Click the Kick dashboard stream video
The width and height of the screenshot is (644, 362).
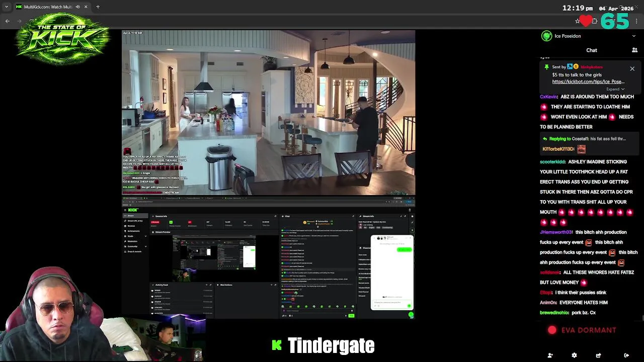click(269, 258)
